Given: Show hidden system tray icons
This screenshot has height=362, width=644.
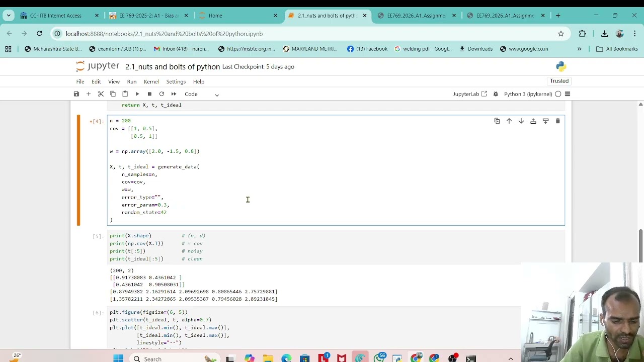Looking at the screenshot, I should pyautogui.click(x=511, y=358).
